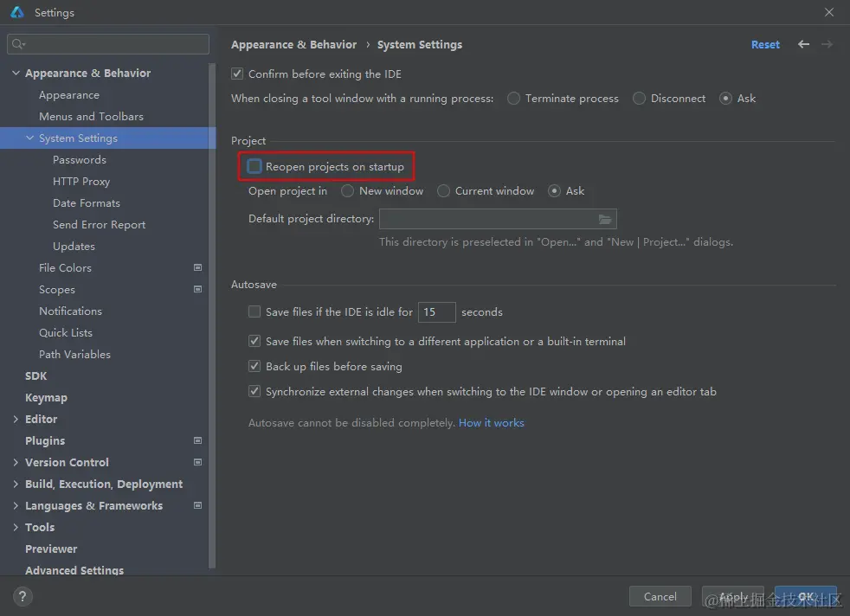Viewport: 850px width, 616px height.
Task: Select Advanced Settings in tree
Action: pos(74,570)
